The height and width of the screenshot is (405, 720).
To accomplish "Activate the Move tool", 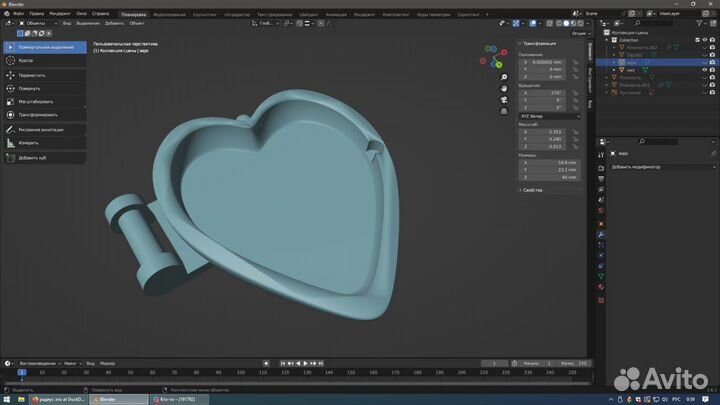I will tap(45, 75).
